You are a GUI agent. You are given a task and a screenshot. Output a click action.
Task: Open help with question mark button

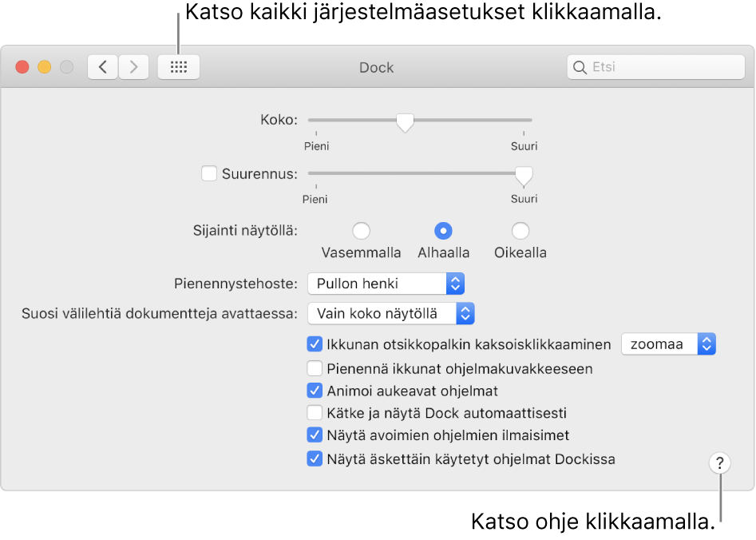tap(719, 463)
